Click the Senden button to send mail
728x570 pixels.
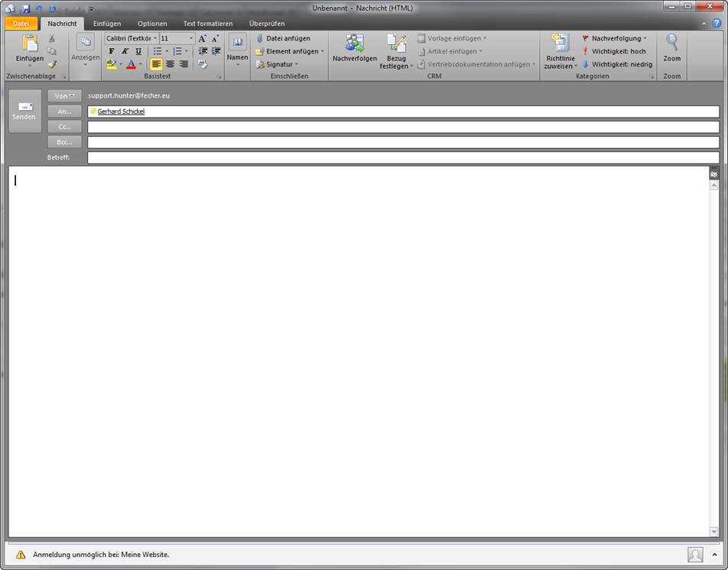click(24, 111)
